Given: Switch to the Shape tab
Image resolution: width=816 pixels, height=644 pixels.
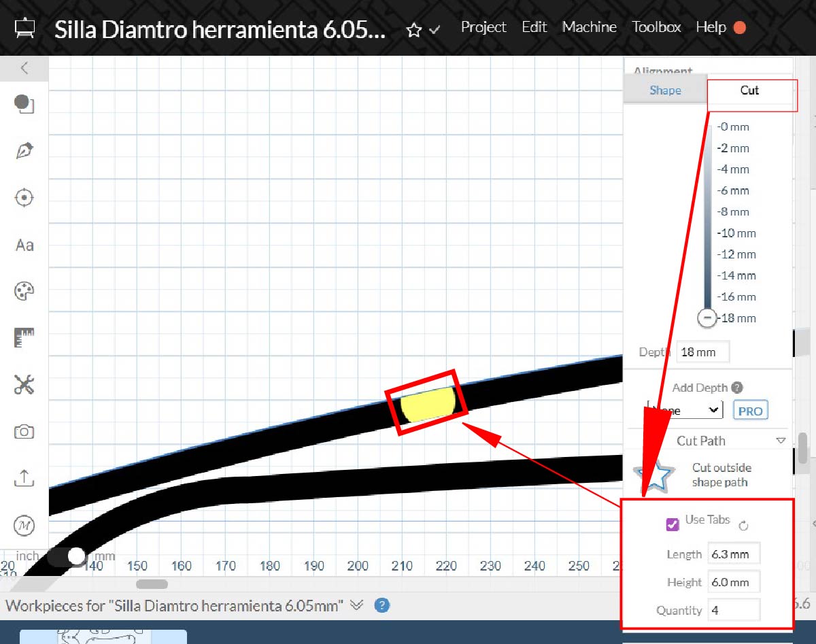Looking at the screenshot, I should coord(665,90).
